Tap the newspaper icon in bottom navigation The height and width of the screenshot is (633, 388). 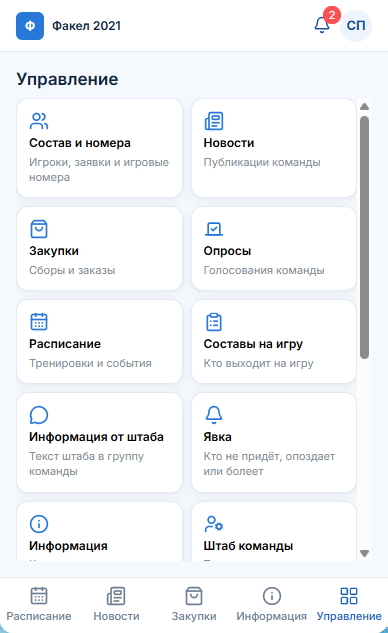[116, 596]
